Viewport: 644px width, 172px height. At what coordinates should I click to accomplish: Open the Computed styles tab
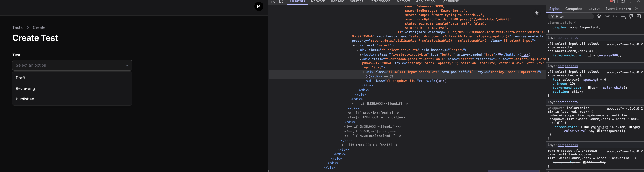(x=574, y=9)
